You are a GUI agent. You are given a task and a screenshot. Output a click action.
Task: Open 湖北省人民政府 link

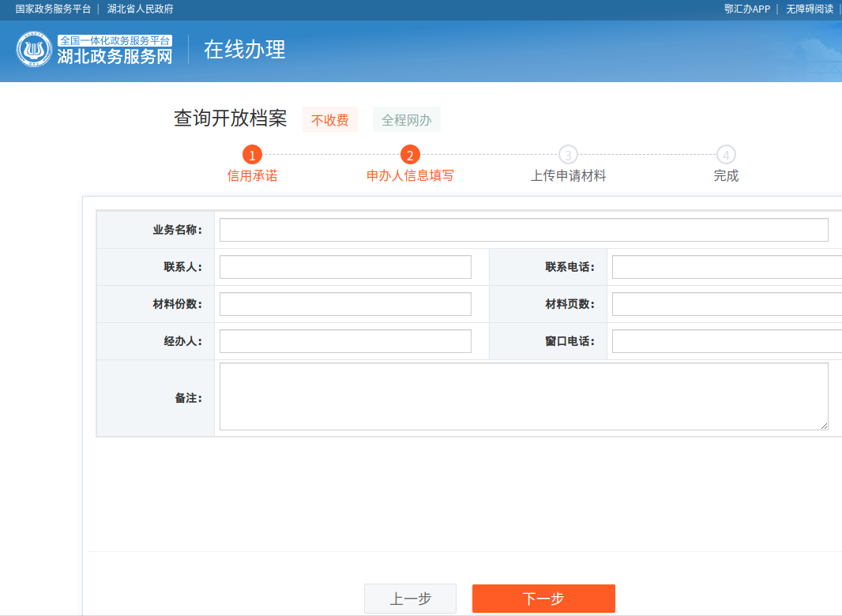[141, 9]
